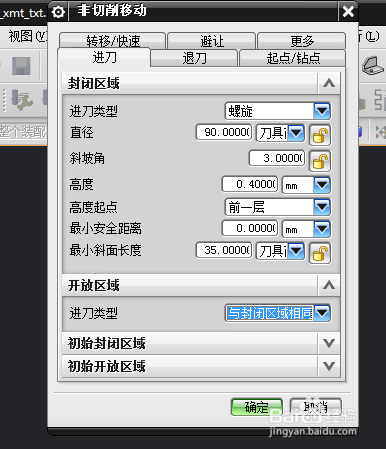Switch to the 起点/钻点 tab

[293, 58]
